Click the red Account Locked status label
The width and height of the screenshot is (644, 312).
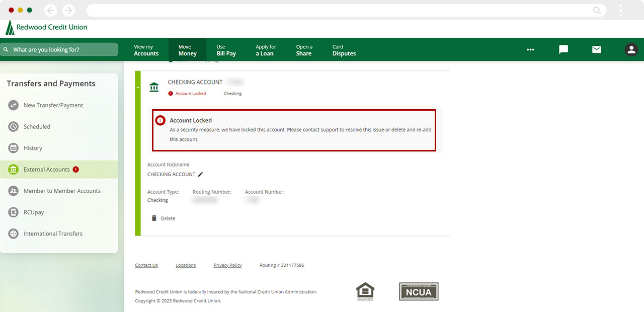tap(191, 94)
